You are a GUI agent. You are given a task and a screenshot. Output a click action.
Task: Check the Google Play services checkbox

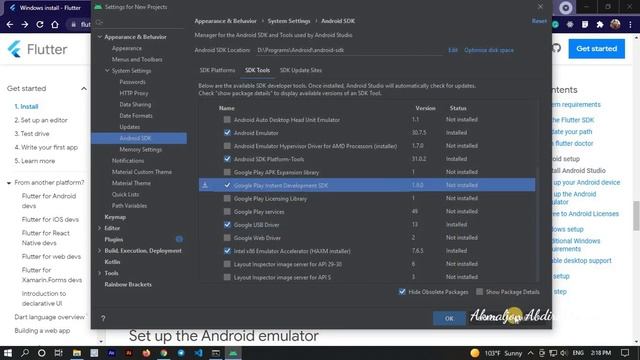(x=227, y=211)
